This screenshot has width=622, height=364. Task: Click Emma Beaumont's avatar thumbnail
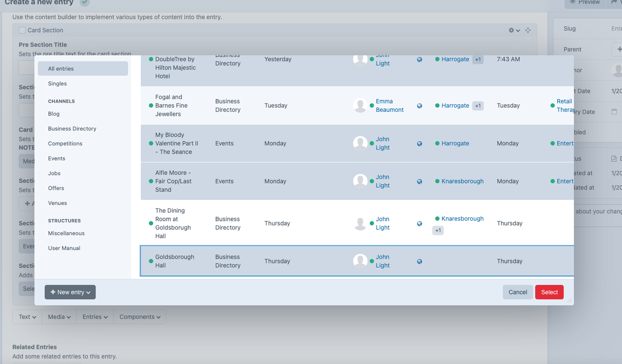point(360,106)
